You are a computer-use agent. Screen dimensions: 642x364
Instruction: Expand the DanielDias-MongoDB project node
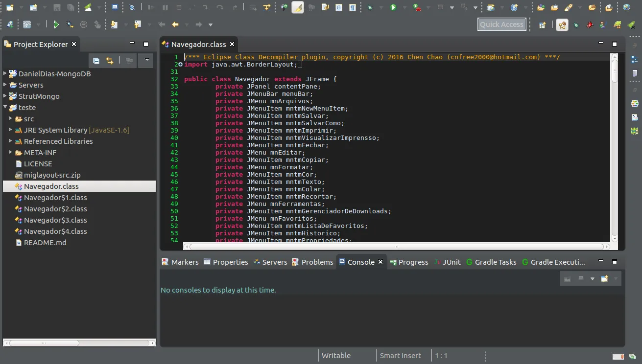click(x=5, y=74)
